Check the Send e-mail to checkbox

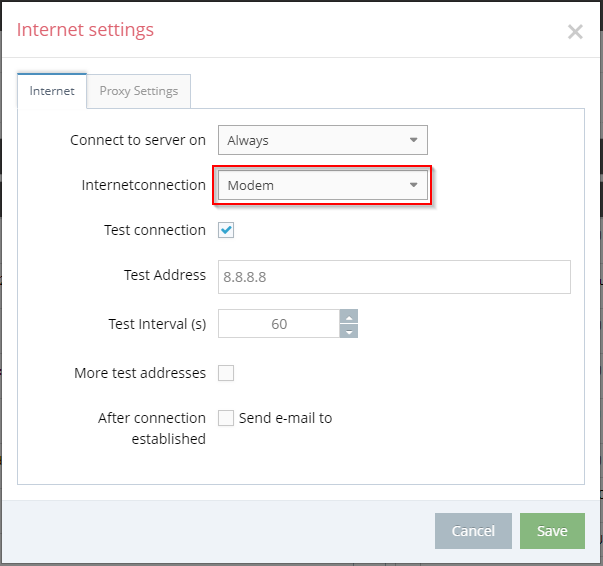(x=226, y=418)
